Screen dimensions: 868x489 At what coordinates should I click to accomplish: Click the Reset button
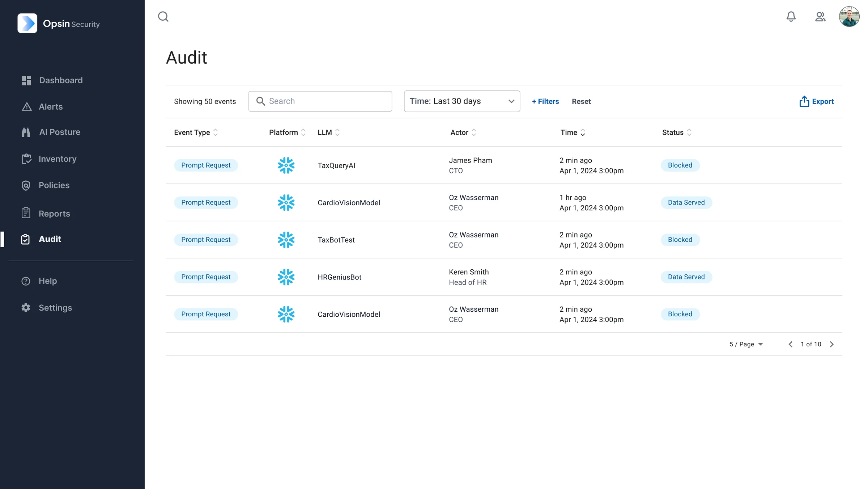581,101
